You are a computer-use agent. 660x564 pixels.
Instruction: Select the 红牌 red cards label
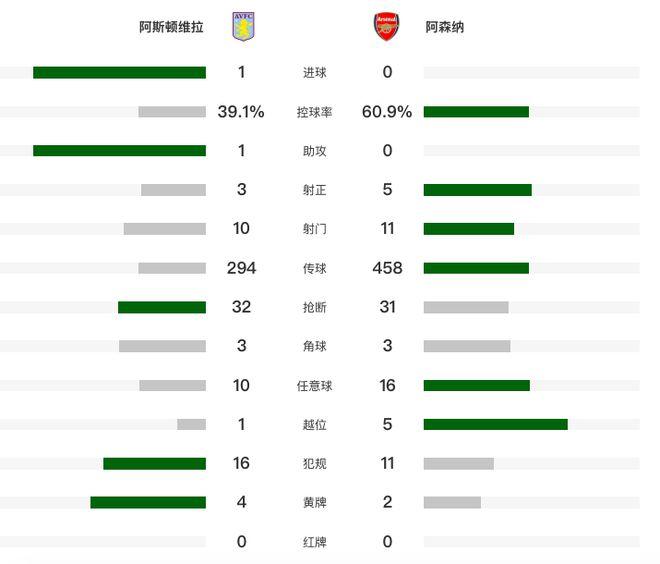tap(314, 542)
